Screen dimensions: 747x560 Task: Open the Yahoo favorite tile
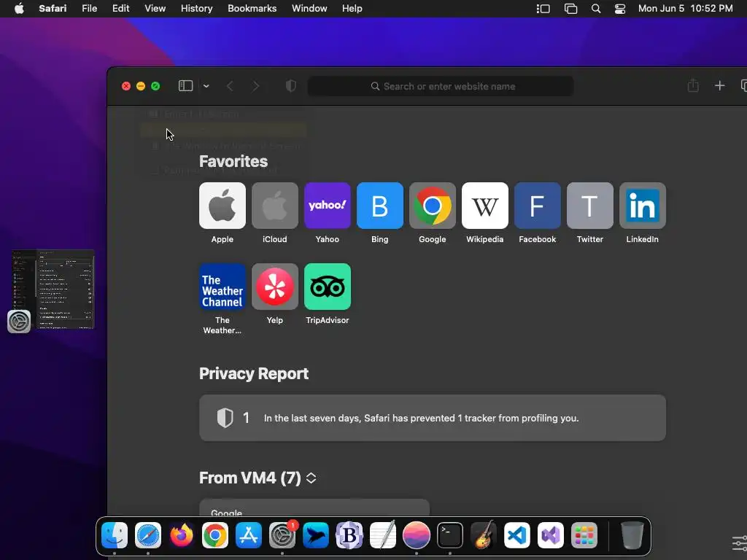point(328,206)
